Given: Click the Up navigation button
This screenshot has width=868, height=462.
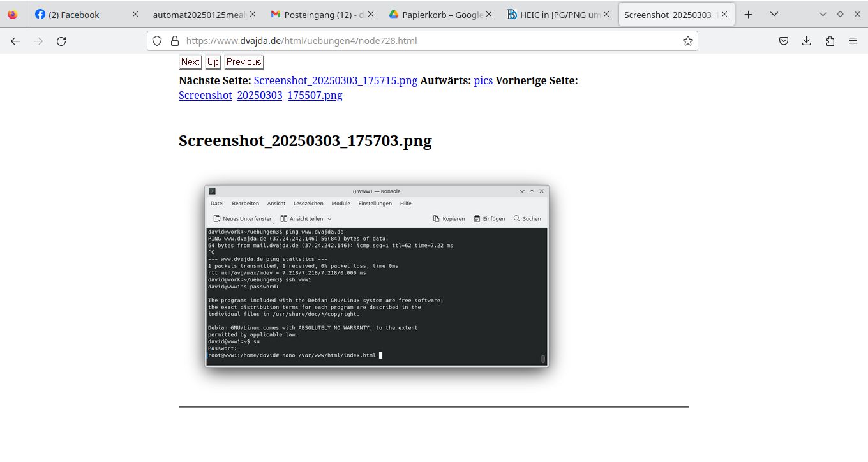Looking at the screenshot, I should [213, 62].
